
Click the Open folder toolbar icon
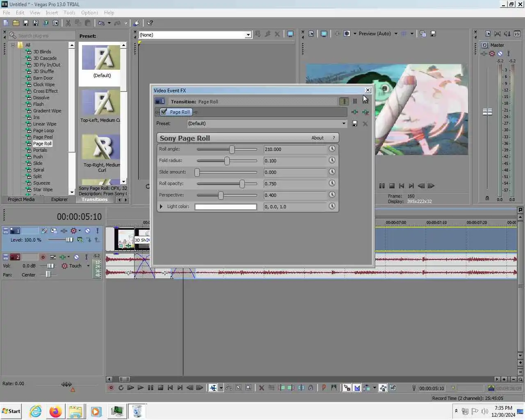16,23
